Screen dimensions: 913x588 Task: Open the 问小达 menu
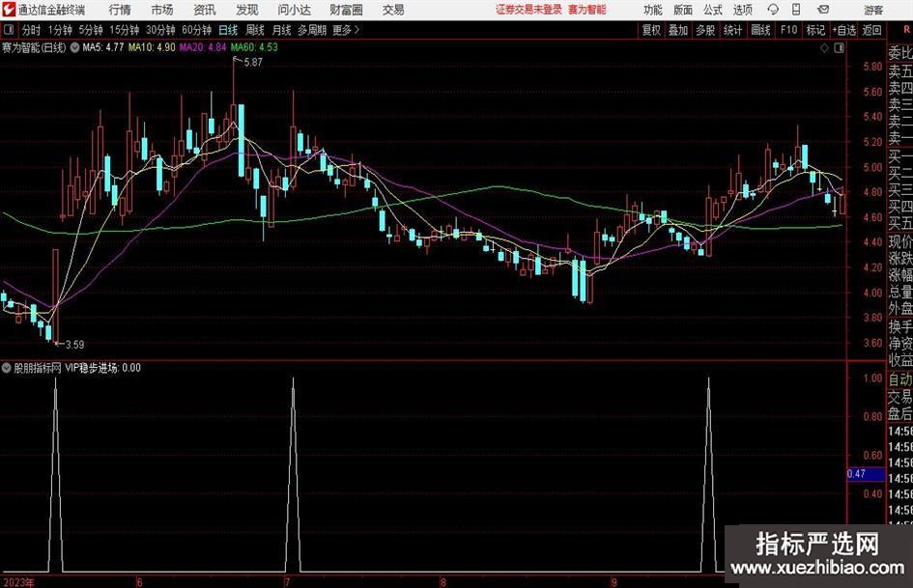[x=294, y=10]
